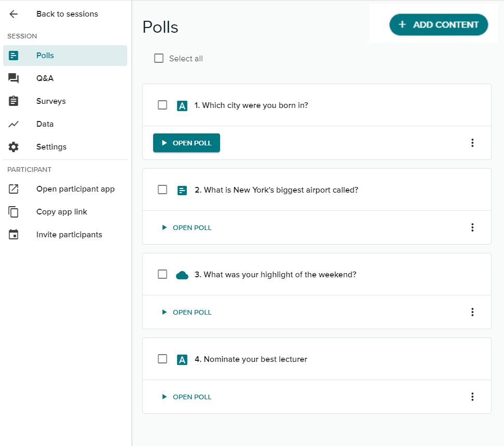Open poll 'Which city were you born in?'
The image size is (504, 446).
point(186,143)
